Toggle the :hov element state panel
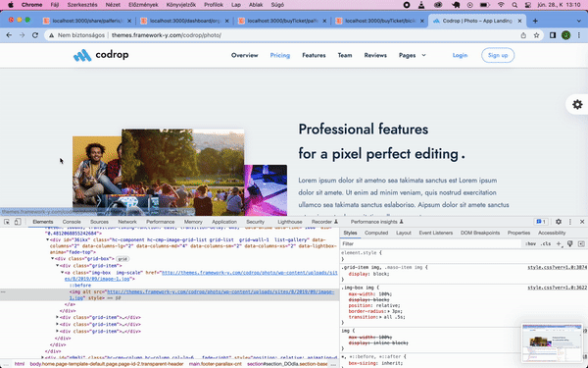 (530, 243)
